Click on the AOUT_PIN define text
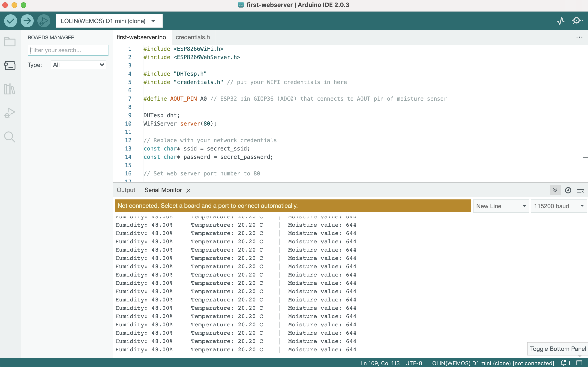 [183, 99]
